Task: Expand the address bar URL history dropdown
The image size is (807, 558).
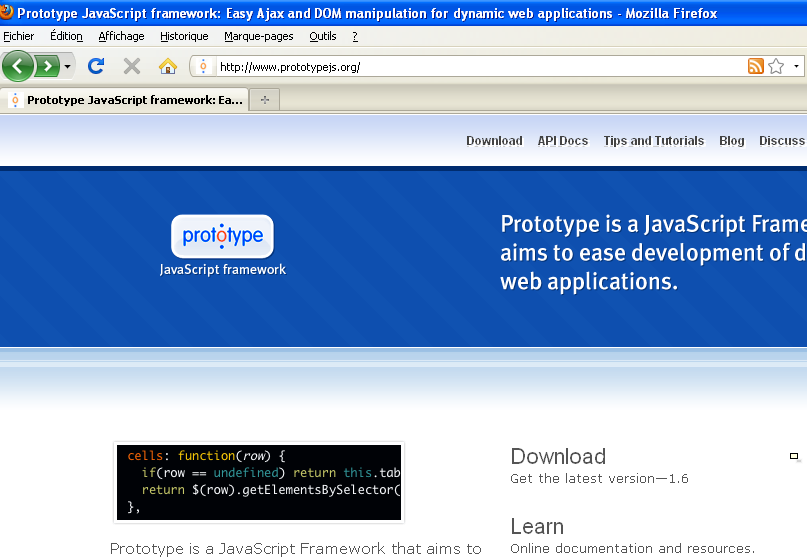Action: 796,67
